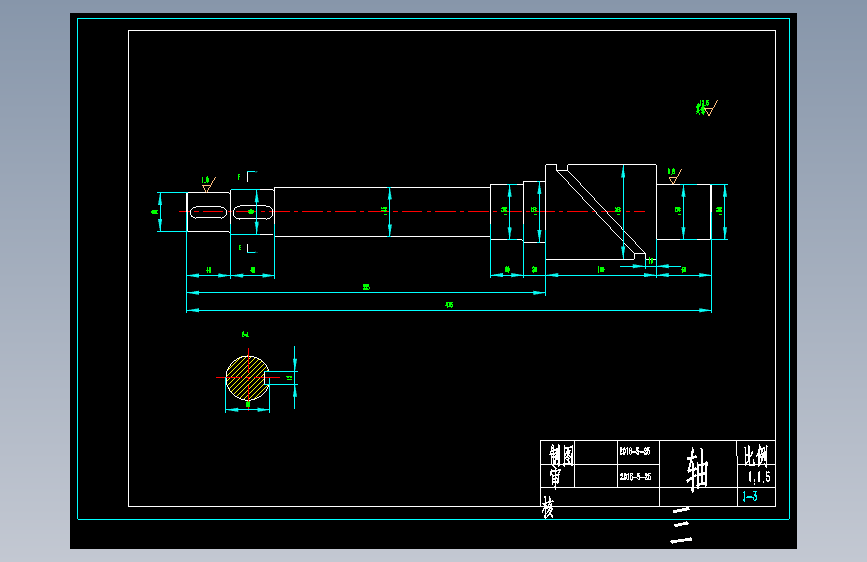Select the general roughness symbol at top right
Viewport: 867px width, 562px height.
point(707,108)
